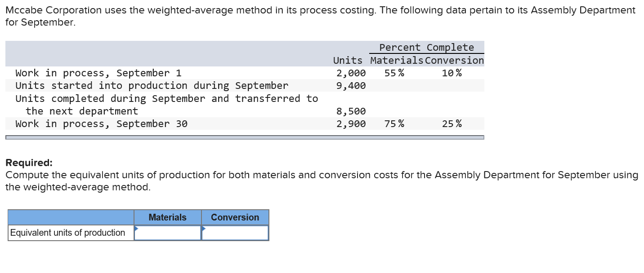Click the Units column heading
This screenshot has width=644, height=273.
[347, 60]
